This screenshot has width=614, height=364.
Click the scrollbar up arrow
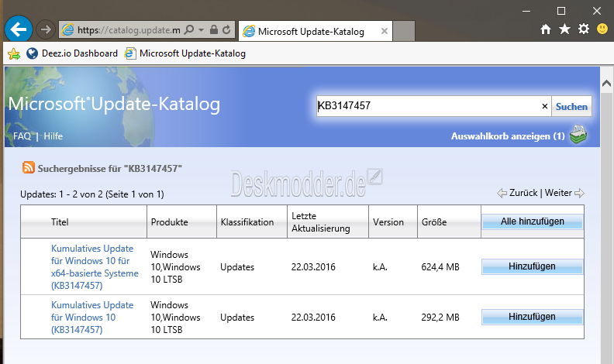tap(606, 83)
